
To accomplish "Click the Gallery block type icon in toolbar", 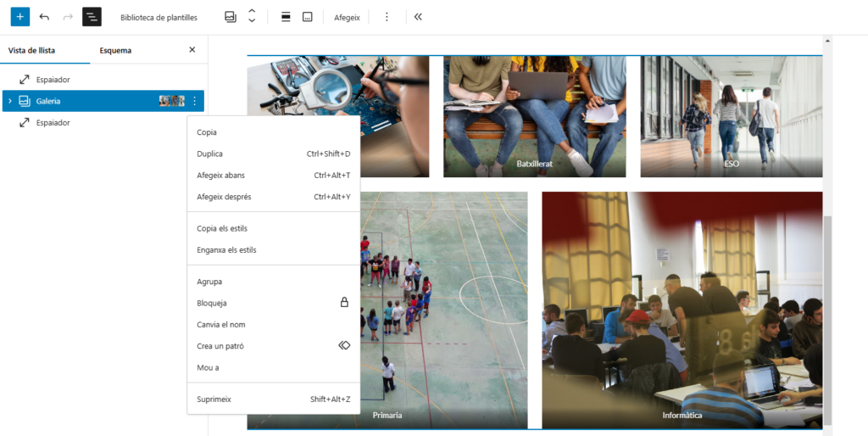I will (231, 17).
